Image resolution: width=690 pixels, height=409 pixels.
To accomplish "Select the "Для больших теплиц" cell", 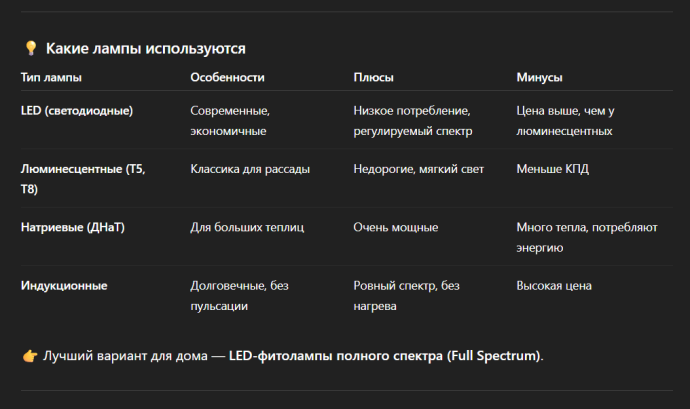I will click(x=247, y=227).
